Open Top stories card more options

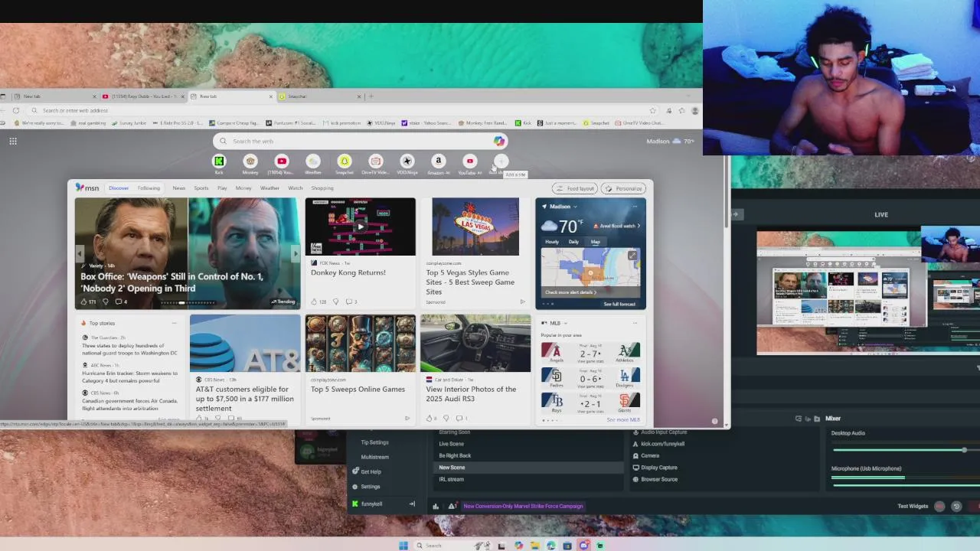(x=174, y=323)
